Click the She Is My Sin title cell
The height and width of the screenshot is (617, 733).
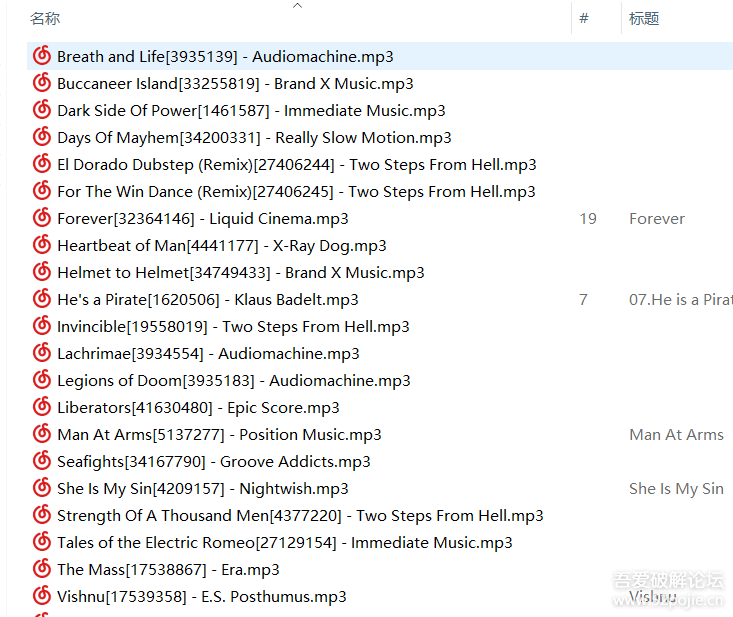pyautogui.click(x=676, y=489)
